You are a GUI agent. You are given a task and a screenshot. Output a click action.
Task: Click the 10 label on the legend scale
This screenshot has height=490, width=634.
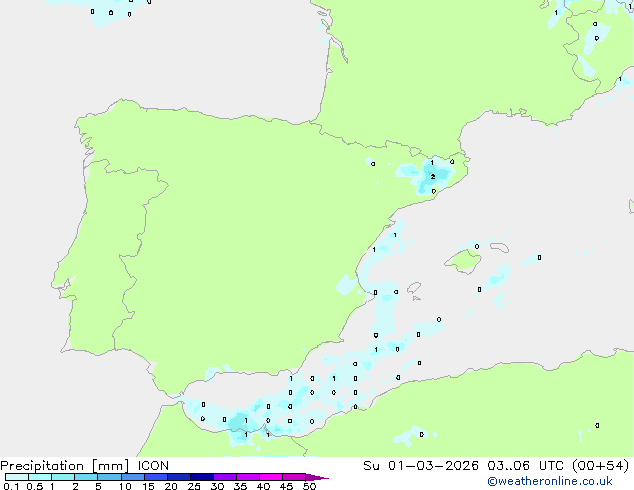(124, 487)
